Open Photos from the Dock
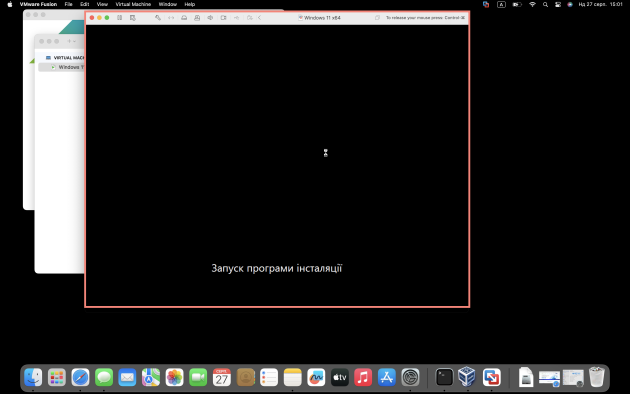The height and width of the screenshot is (394, 630). pyautogui.click(x=174, y=377)
